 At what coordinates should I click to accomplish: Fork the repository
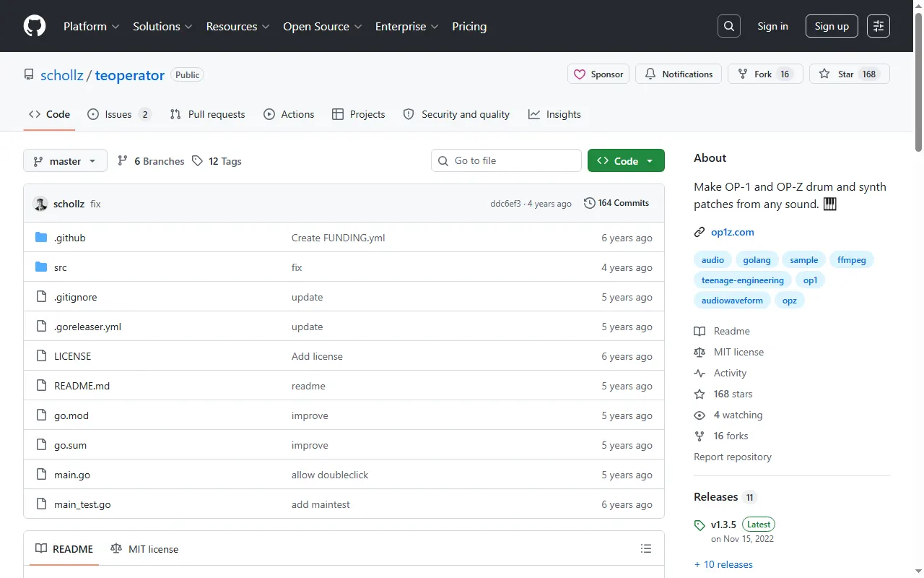pos(765,74)
